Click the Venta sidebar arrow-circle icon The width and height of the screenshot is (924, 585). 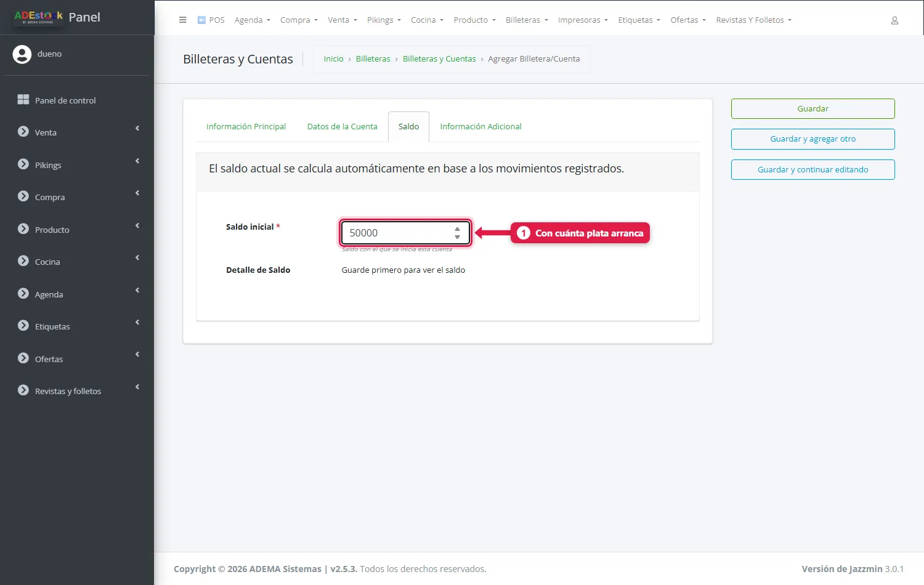pos(23,132)
